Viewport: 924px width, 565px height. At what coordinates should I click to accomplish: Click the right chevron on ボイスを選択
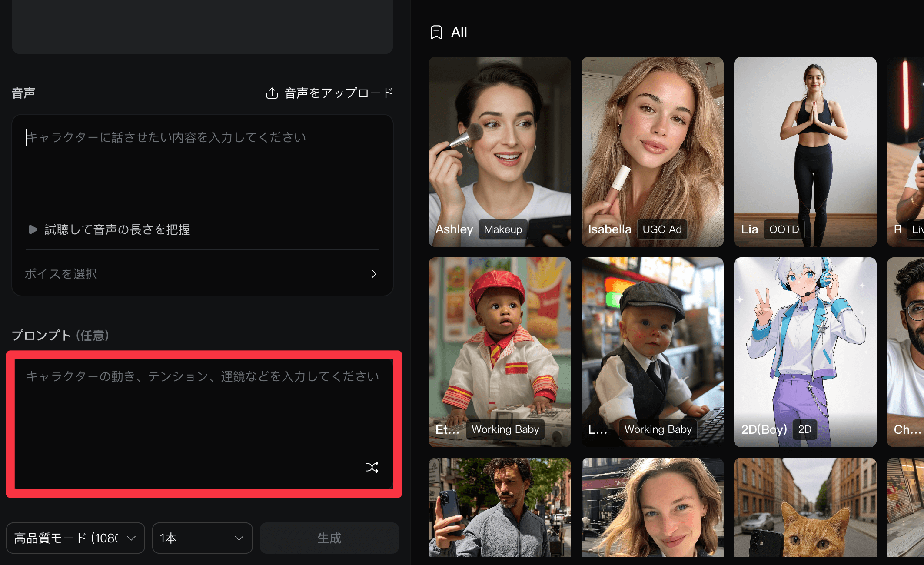click(374, 274)
